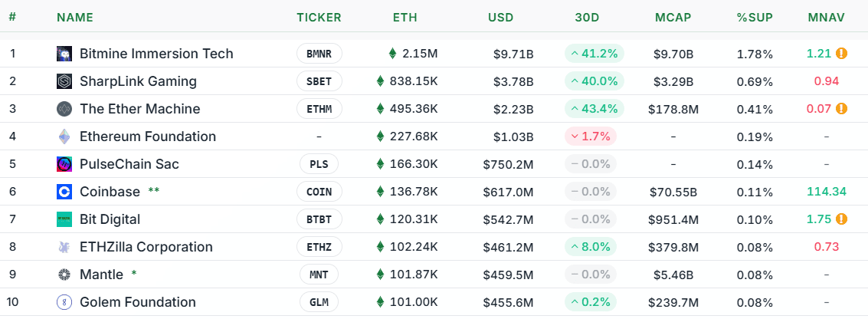Click the warning icon next to 0.07 MNAV
Viewport: 868px width, 319px height.
click(841, 109)
